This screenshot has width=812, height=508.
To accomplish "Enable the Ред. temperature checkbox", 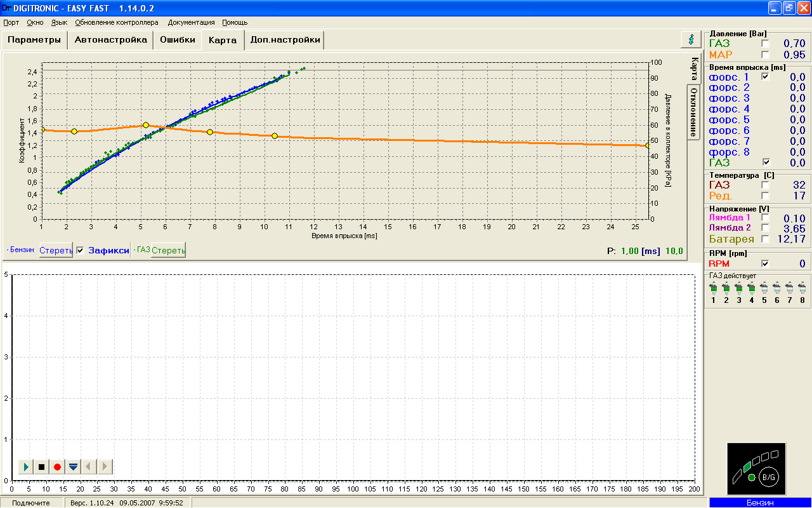I will (765, 196).
